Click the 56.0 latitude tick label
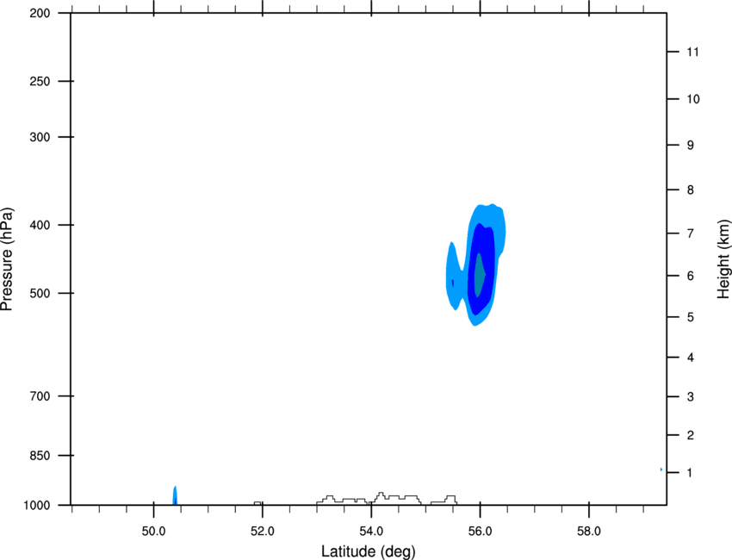 coord(480,532)
